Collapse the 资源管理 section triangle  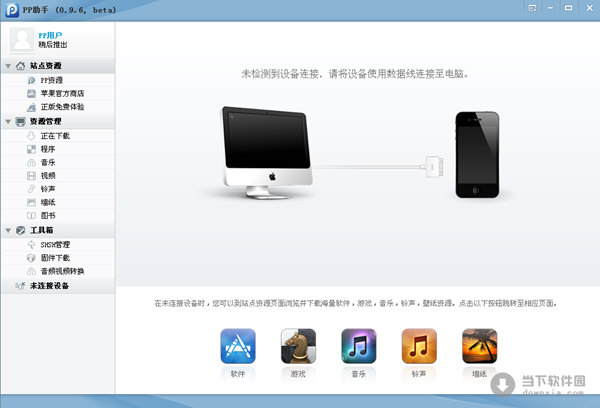8,122
